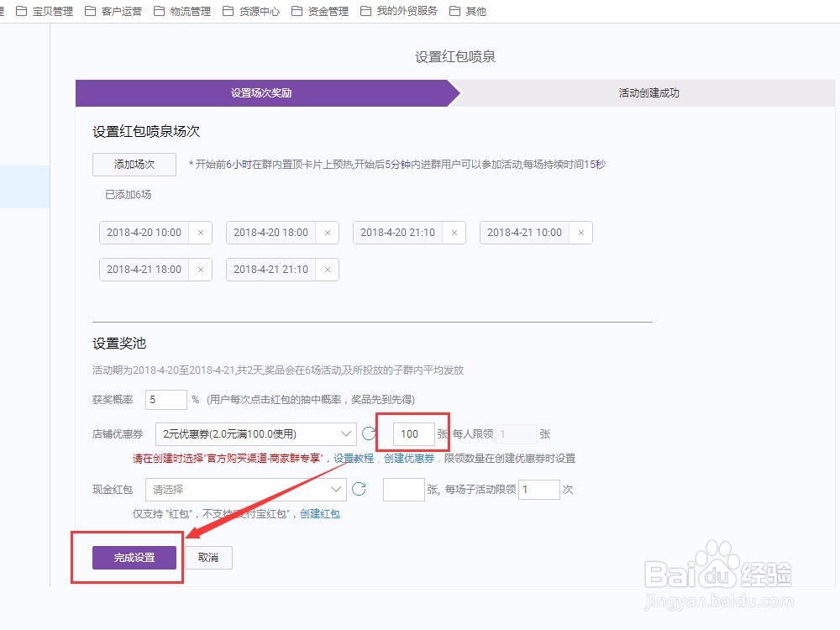The width and height of the screenshot is (840, 630).
Task: Remove the 2018-4-20 10:00 session
Action: [x=199, y=232]
